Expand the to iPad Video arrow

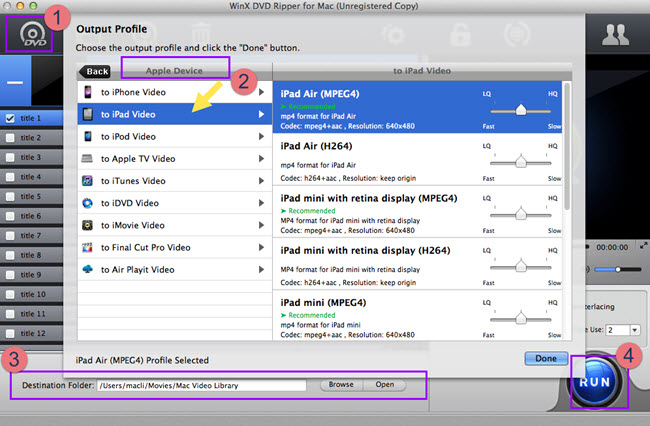(x=261, y=114)
